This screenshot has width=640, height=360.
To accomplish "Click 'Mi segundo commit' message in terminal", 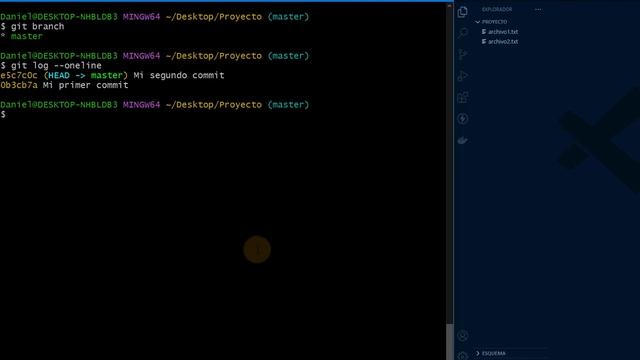I will (179, 76).
